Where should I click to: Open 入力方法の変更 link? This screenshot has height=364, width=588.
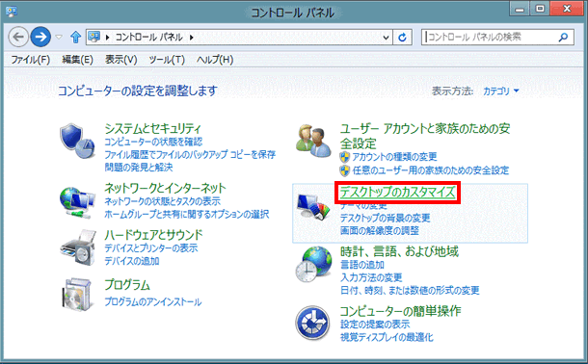tap(371, 277)
